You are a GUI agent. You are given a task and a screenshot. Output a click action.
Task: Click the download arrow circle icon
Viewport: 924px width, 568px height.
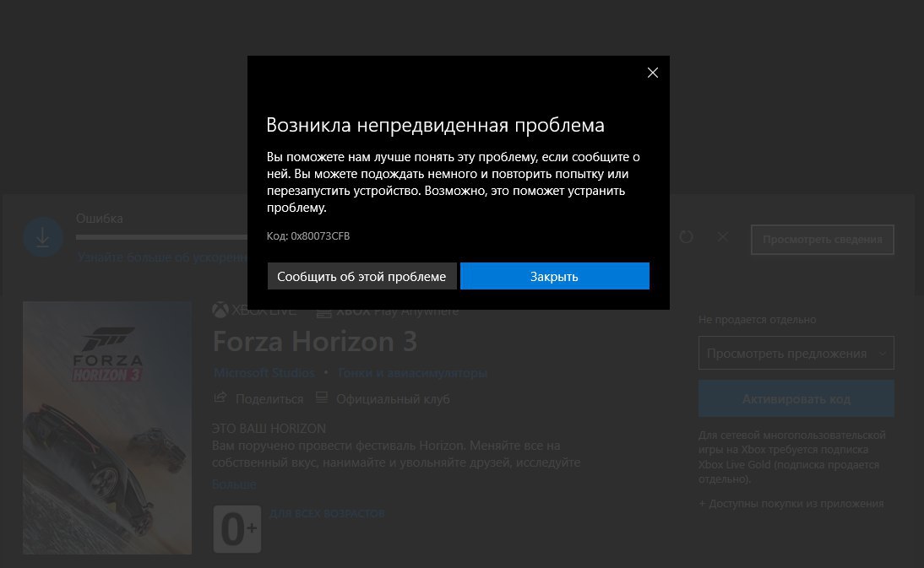click(x=42, y=238)
